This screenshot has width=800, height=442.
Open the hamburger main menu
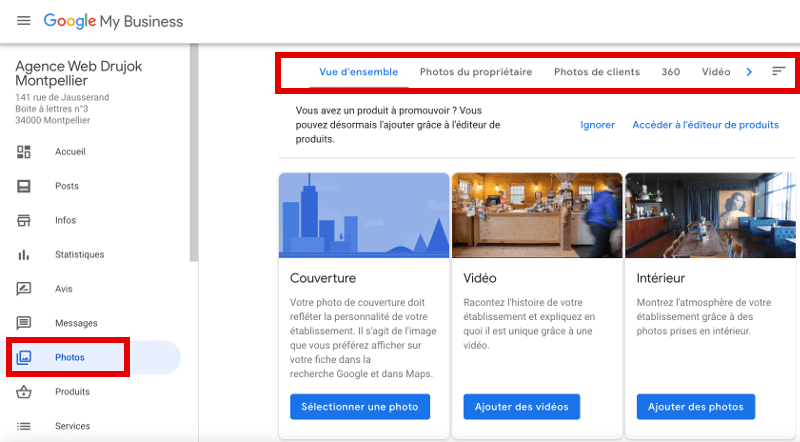click(23, 21)
